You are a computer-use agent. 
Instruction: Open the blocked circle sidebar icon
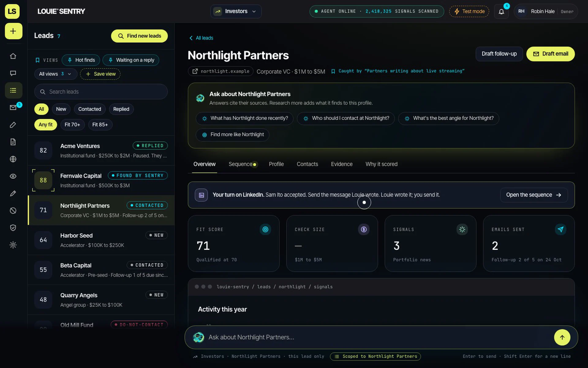(x=13, y=211)
